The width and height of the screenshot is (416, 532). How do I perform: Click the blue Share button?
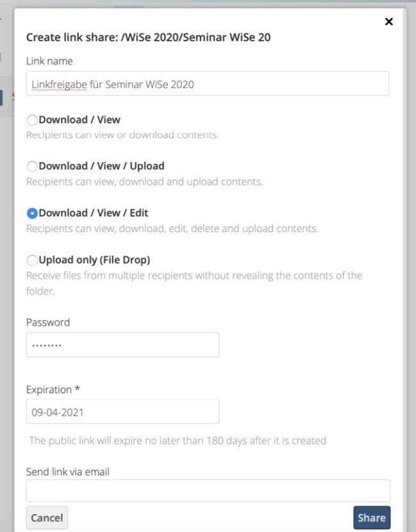tap(371, 518)
